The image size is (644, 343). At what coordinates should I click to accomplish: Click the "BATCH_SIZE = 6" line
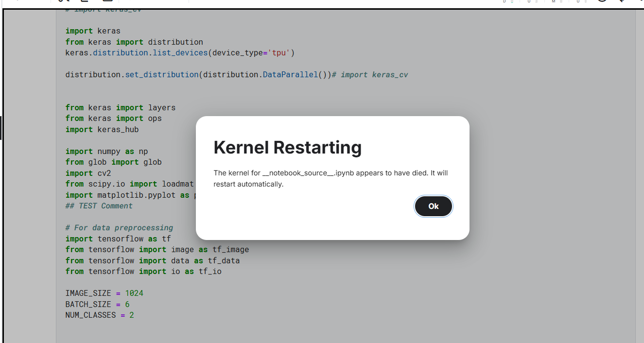pyautogui.click(x=98, y=304)
